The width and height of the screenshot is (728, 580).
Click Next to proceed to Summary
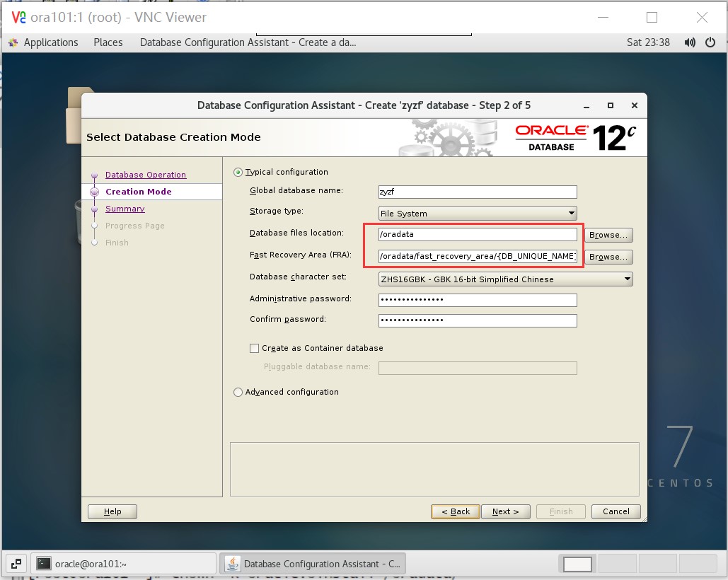click(x=506, y=511)
